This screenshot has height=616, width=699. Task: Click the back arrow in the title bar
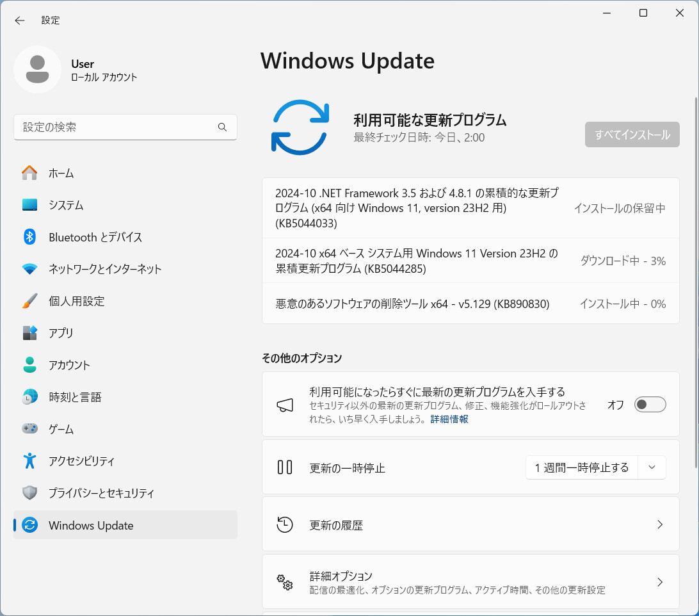pos(20,20)
